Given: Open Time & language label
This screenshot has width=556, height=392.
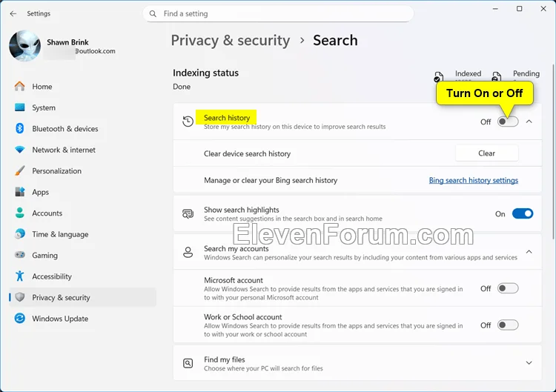Looking at the screenshot, I should click(x=60, y=234).
